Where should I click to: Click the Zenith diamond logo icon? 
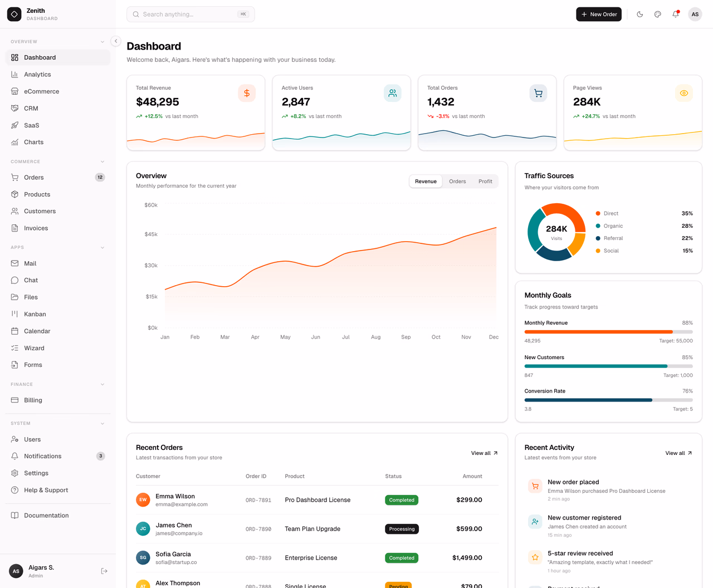[x=14, y=14]
